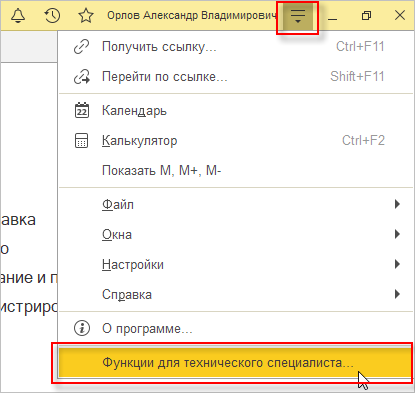Open favorites star icon
415x393 pixels.
(86, 15)
